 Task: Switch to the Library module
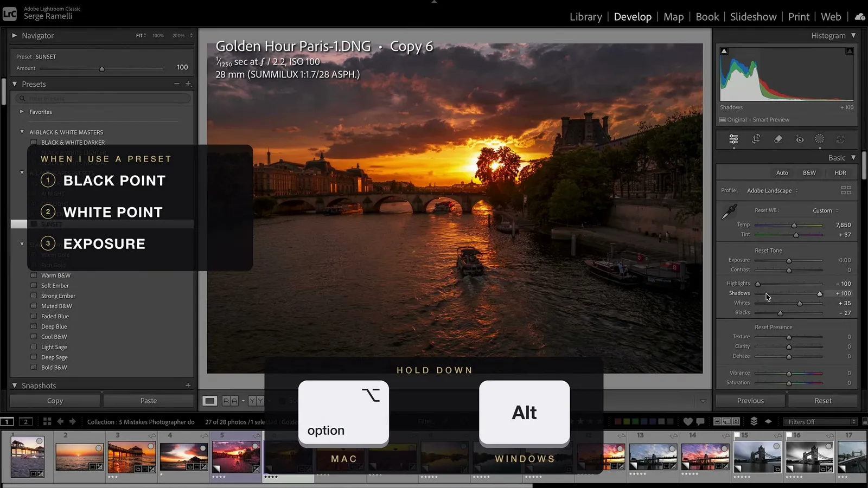click(586, 17)
